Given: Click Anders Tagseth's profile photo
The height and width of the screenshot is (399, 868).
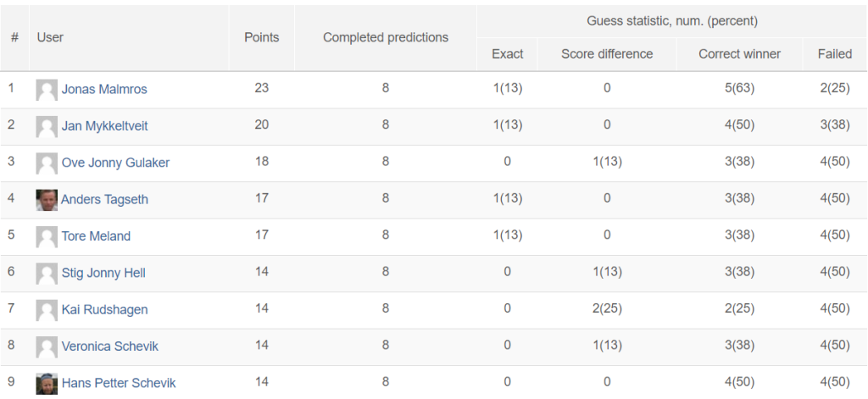Looking at the screenshot, I should (x=47, y=200).
